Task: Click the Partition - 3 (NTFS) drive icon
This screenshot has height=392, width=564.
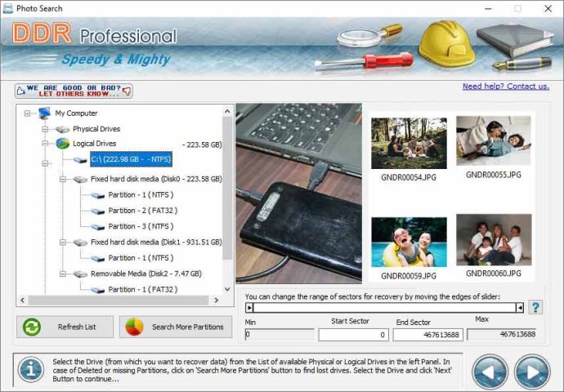Action: 97,227
